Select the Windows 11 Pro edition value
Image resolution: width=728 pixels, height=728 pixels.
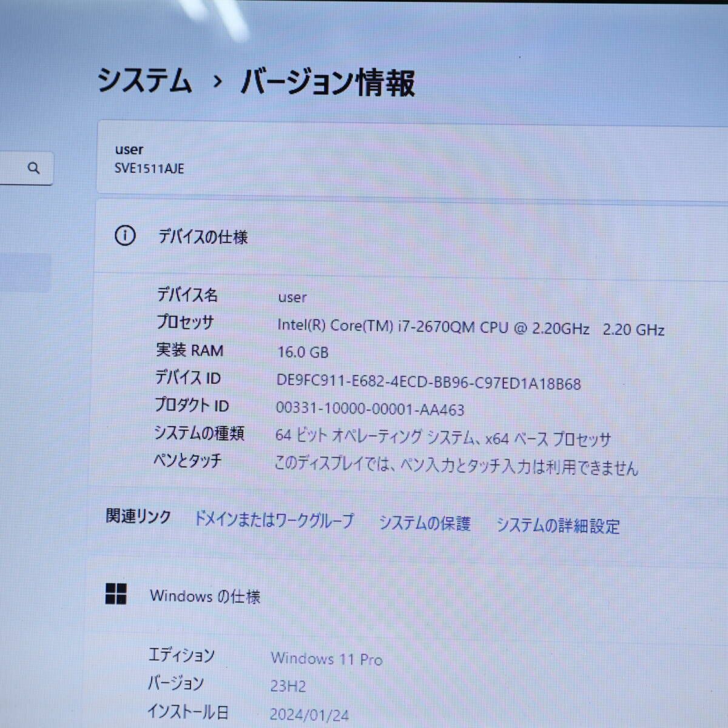pyautogui.click(x=326, y=659)
